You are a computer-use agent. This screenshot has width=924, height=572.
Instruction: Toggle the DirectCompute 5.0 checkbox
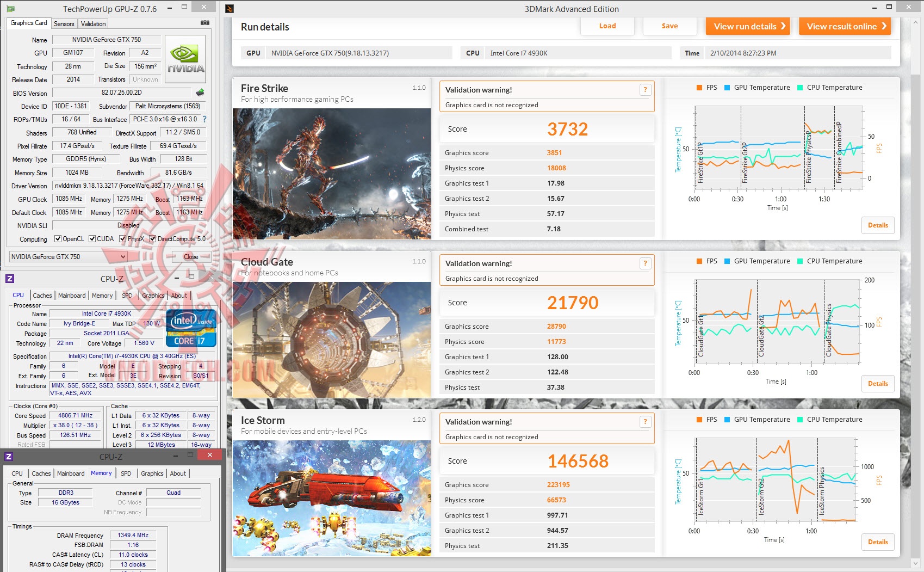point(153,238)
